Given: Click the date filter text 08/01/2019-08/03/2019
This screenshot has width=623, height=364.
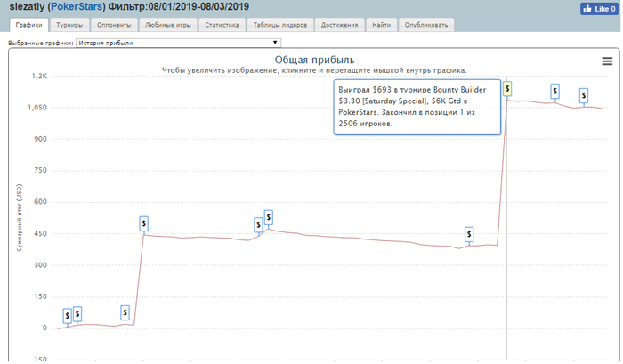Looking at the screenshot, I should click(198, 7).
